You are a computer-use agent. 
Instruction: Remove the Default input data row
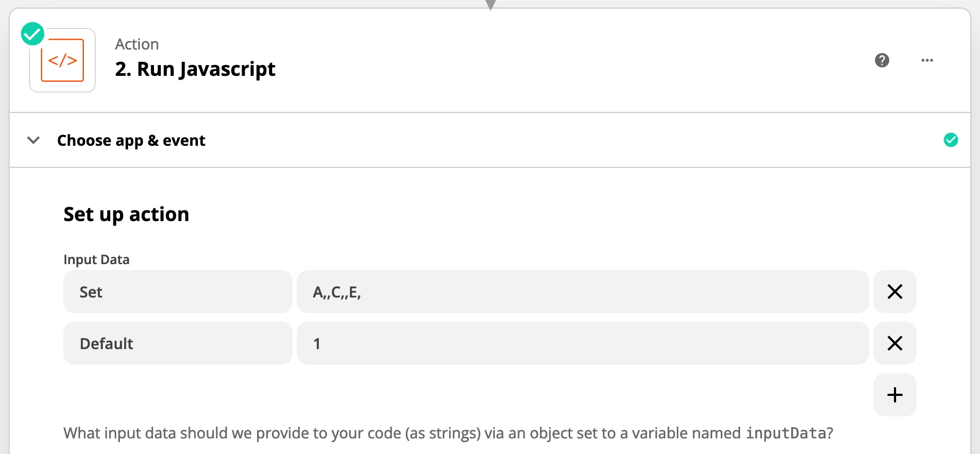894,343
